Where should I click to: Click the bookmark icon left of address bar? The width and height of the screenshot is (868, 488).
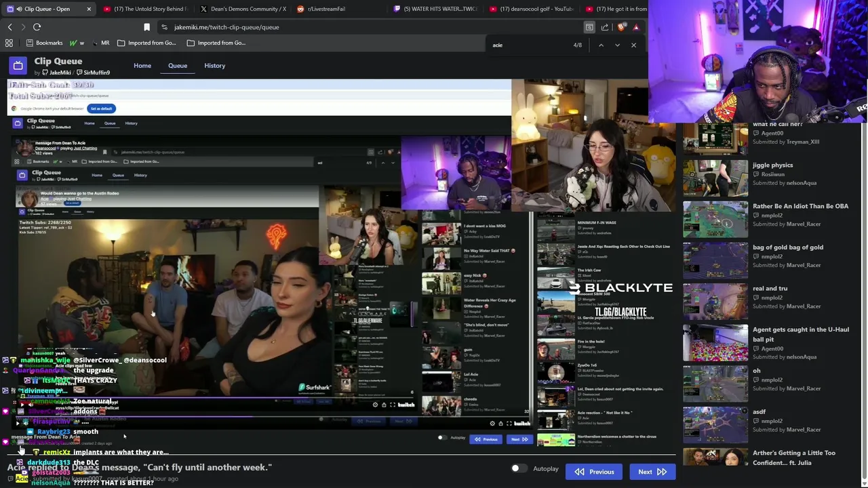coord(146,27)
